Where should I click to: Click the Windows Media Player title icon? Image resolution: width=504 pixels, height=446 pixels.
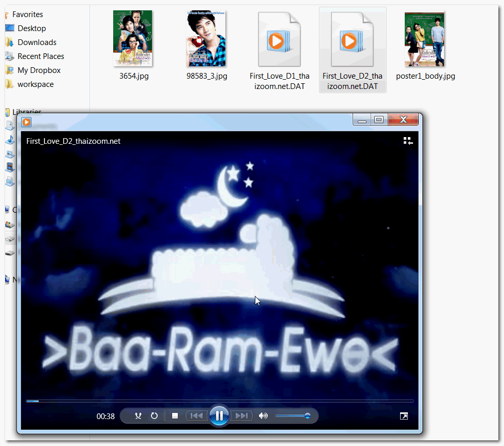point(26,122)
